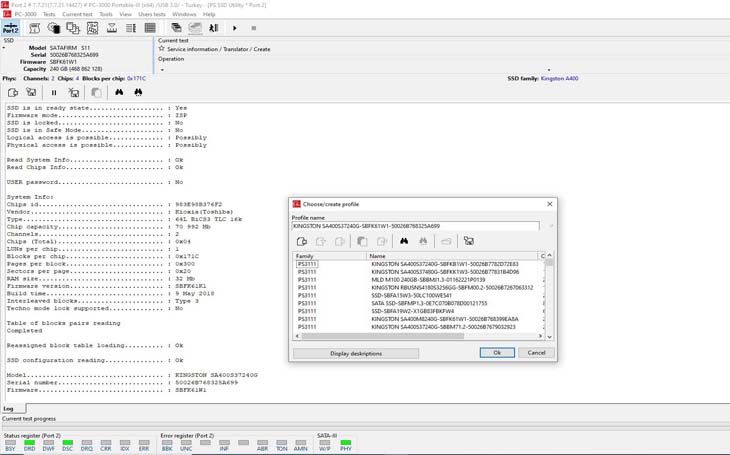Click the PHY SATA-III indicator
Image resolution: width=730 pixels, height=455 pixels.
click(x=345, y=443)
